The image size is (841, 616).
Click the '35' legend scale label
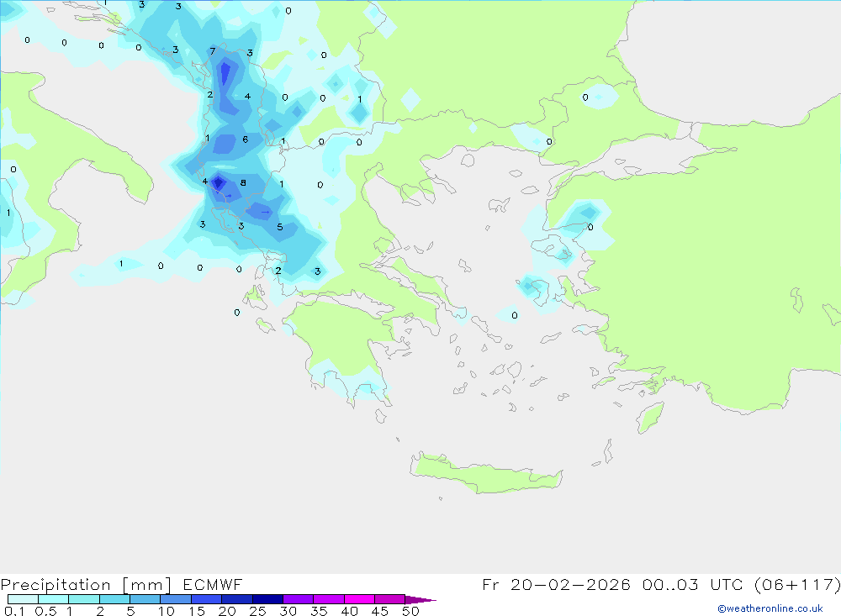pyautogui.click(x=319, y=611)
